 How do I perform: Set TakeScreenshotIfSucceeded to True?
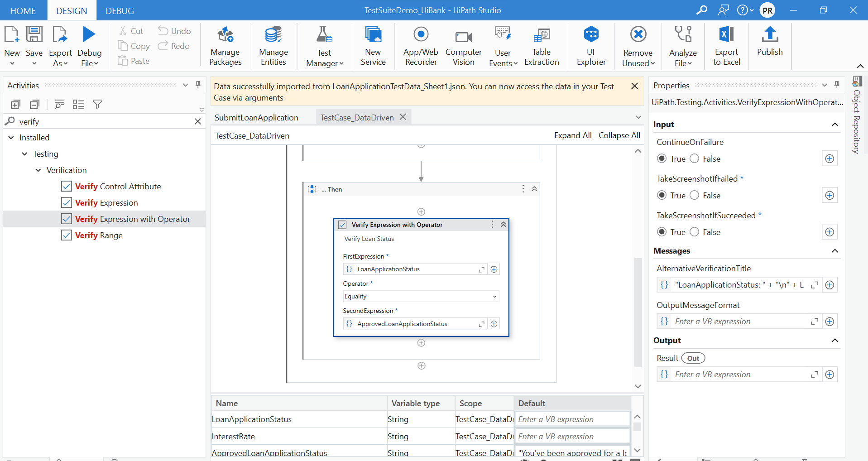pyautogui.click(x=662, y=232)
